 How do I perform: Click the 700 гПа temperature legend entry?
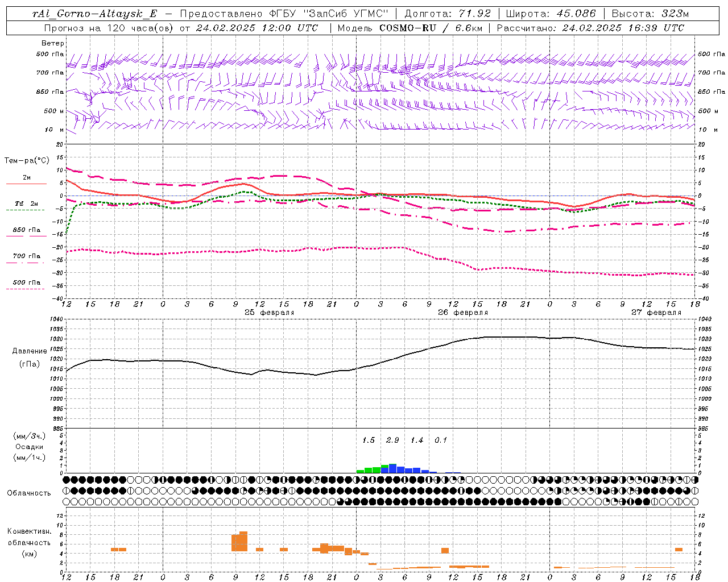26,256
